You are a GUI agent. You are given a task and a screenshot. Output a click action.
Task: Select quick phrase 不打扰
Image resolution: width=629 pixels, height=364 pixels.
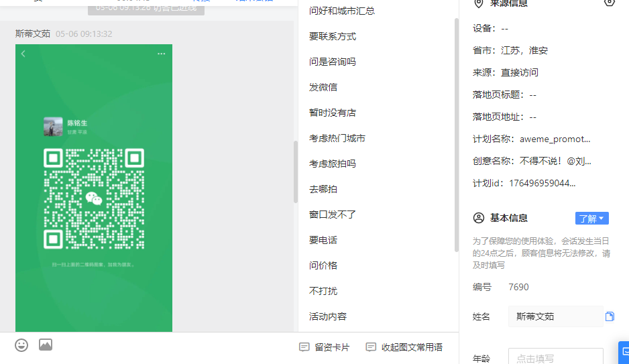click(x=323, y=291)
